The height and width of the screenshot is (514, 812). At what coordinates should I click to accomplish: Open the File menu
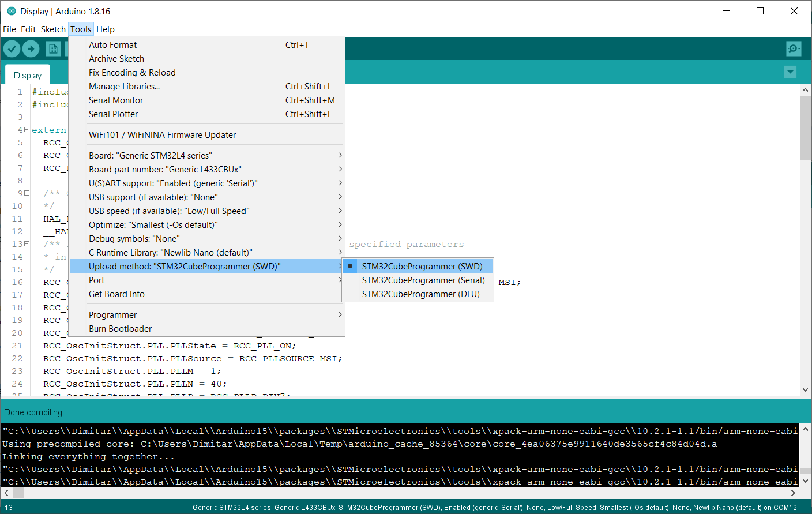[9, 29]
